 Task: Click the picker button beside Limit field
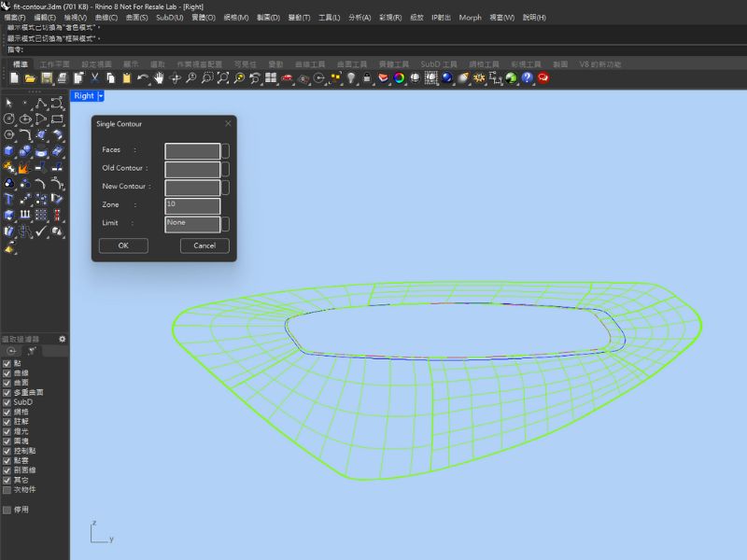point(225,224)
